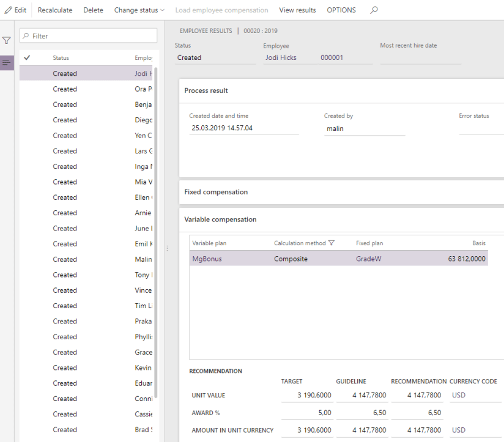Open the Change status dropdown
Viewport: 504px width, 442px height.
(x=139, y=10)
